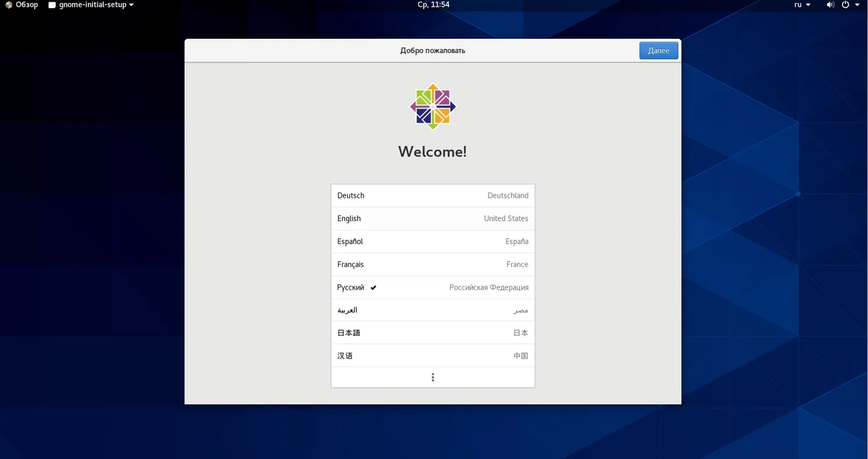Click the CentOS logo

tap(433, 106)
